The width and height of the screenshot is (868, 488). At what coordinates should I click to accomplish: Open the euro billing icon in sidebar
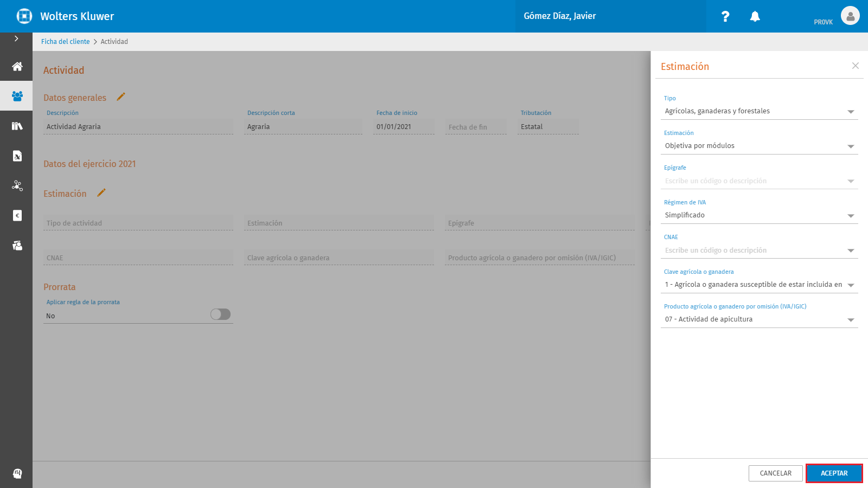point(17,215)
